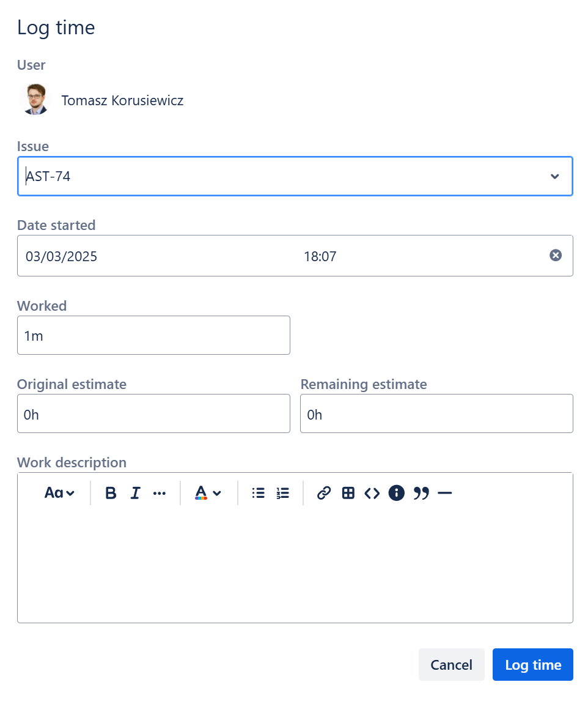Click the AST-74 issue field text

[48, 176]
